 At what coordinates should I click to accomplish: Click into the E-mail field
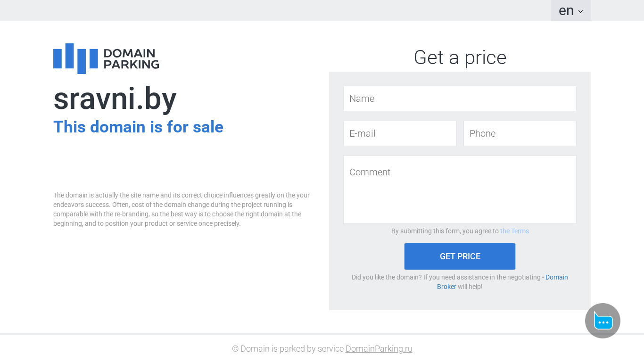(400, 133)
